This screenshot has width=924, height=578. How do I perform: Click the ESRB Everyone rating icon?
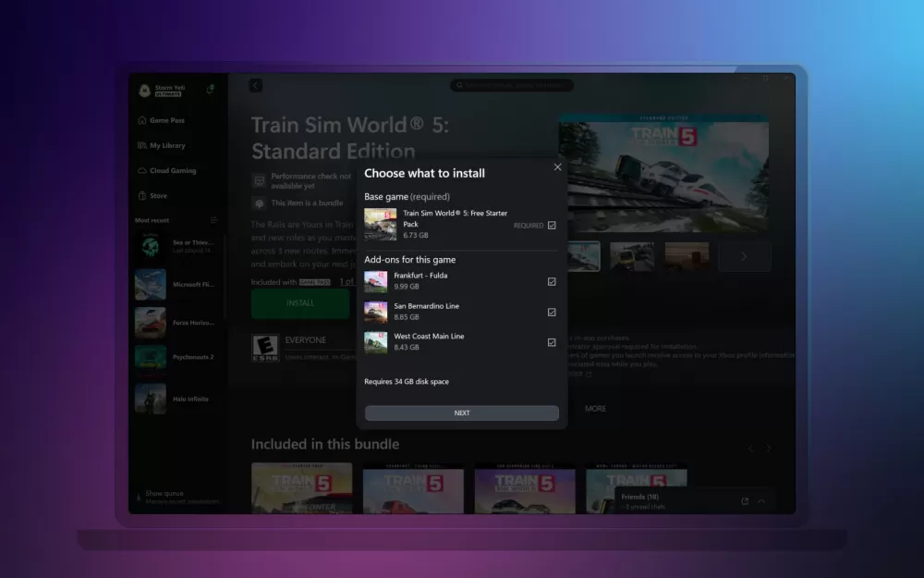click(265, 348)
